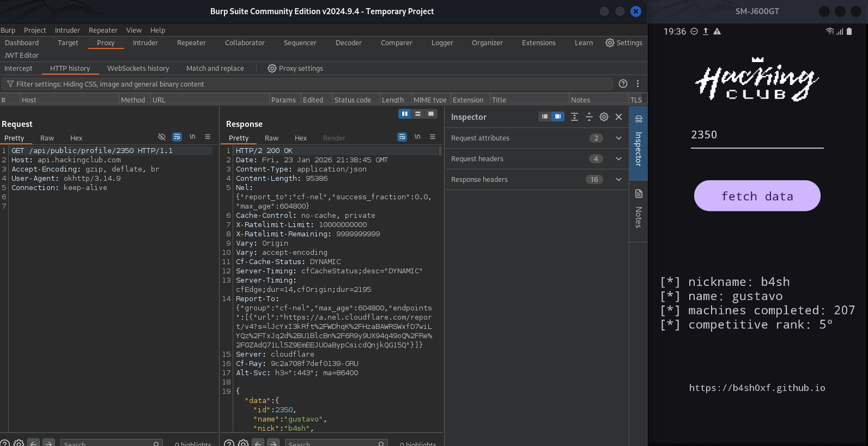Open View menu
The height and width of the screenshot is (446, 868).
pyautogui.click(x=134, y=30)
